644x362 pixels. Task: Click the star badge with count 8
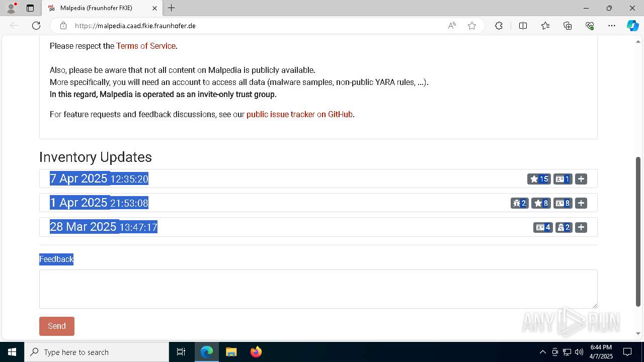(x=541, y=203)
